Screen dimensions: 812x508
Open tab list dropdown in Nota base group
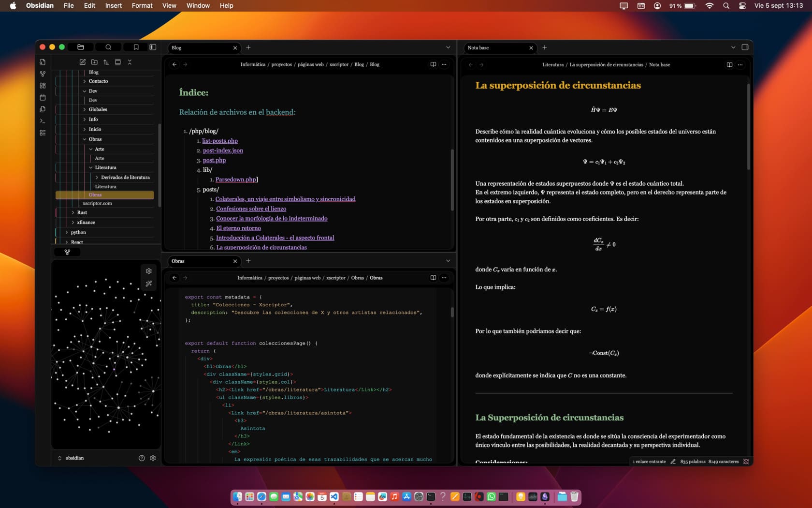733,47
